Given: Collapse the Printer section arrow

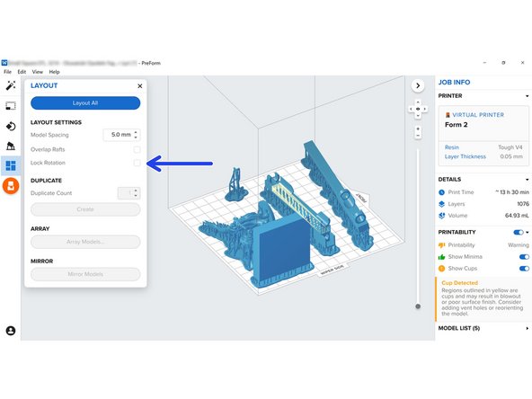Looking at the screenshot, I should tap(528, 96).
